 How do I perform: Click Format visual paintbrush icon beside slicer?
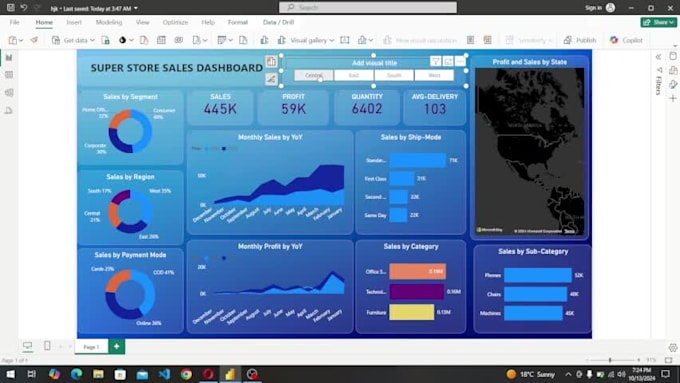point(271,79)
